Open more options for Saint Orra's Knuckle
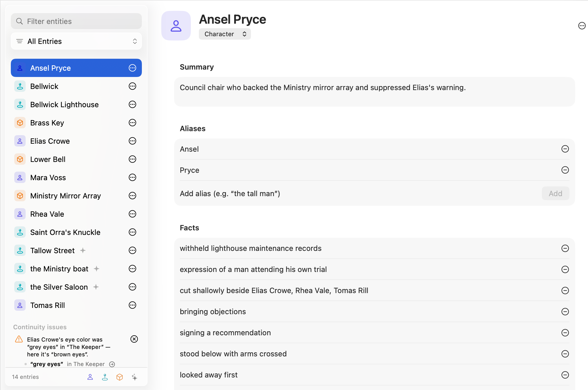588x390 pixels. pyautogui.click(x=132, y=232)
